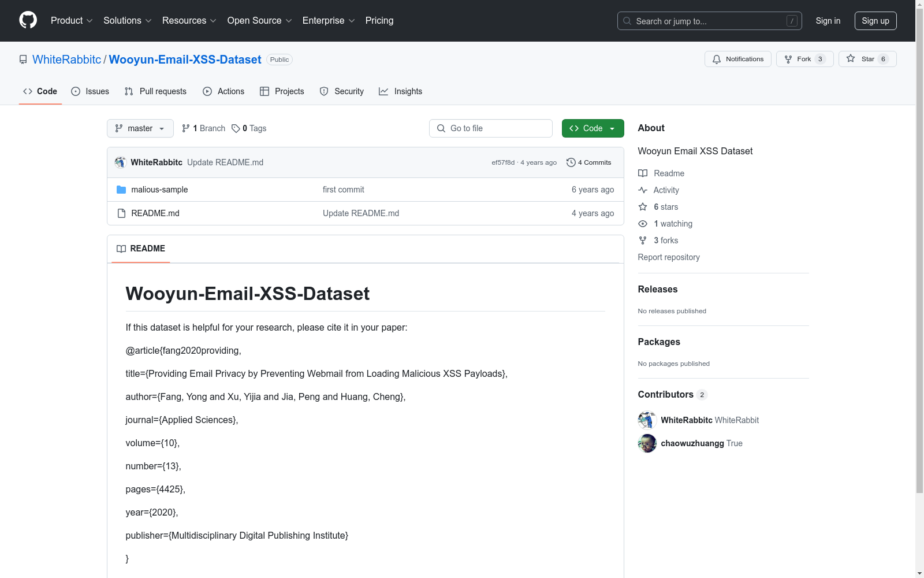The height and width of the screenshot is (578, 924).
Task: Open WhiteRabbitc contributor profile name
Action: coord(687,420)
